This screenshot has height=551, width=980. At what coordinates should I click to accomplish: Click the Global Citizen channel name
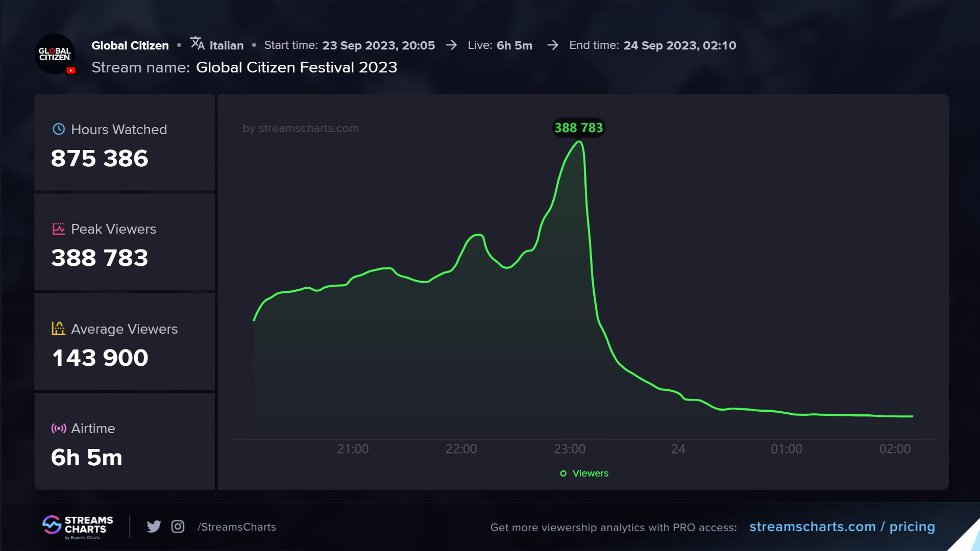point(130,45)
